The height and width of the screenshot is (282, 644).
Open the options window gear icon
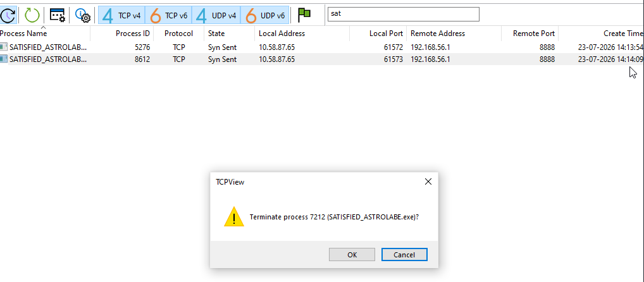click(57, 15)
